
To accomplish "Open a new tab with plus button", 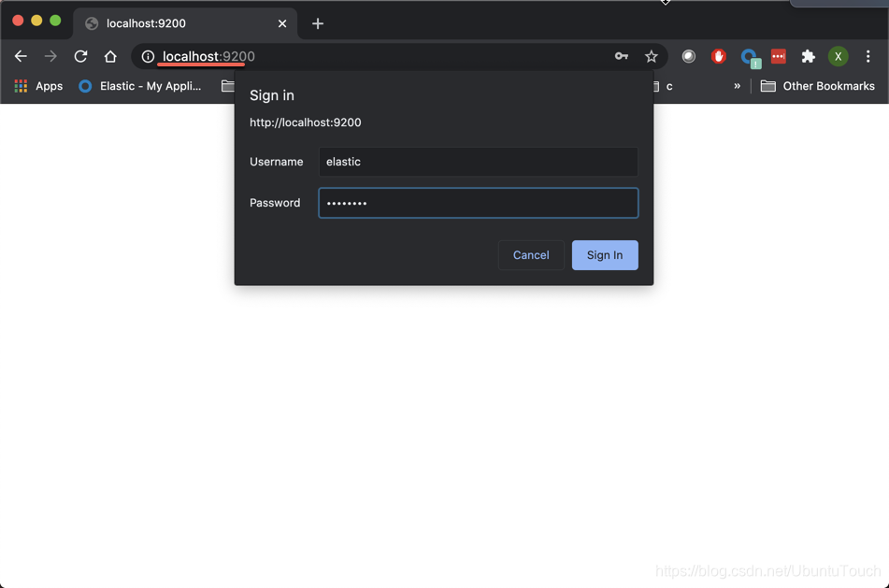I will (x=318, y=23).
